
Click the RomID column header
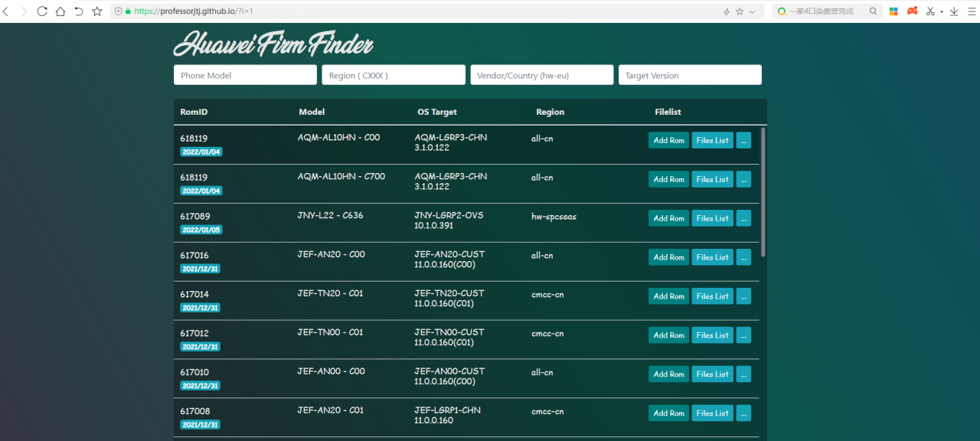click(x=194, y=112)
